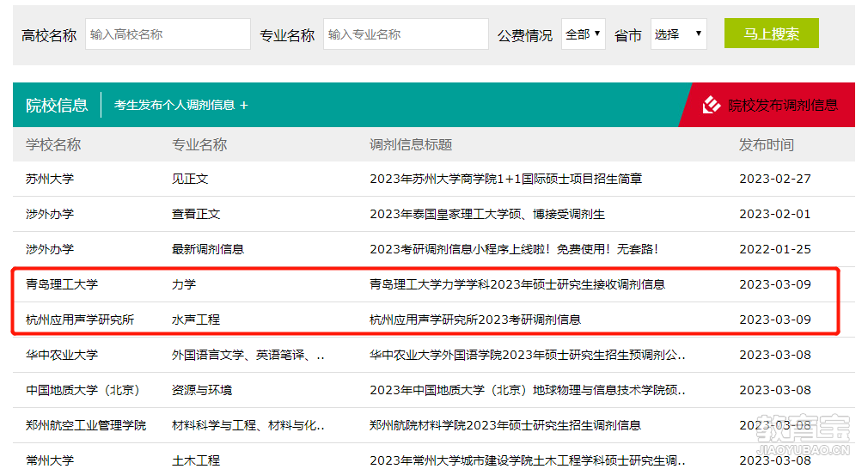Click the date 2023-02-27
The width and height of the screenshot is (868, 475).
[x=775, y=180]
